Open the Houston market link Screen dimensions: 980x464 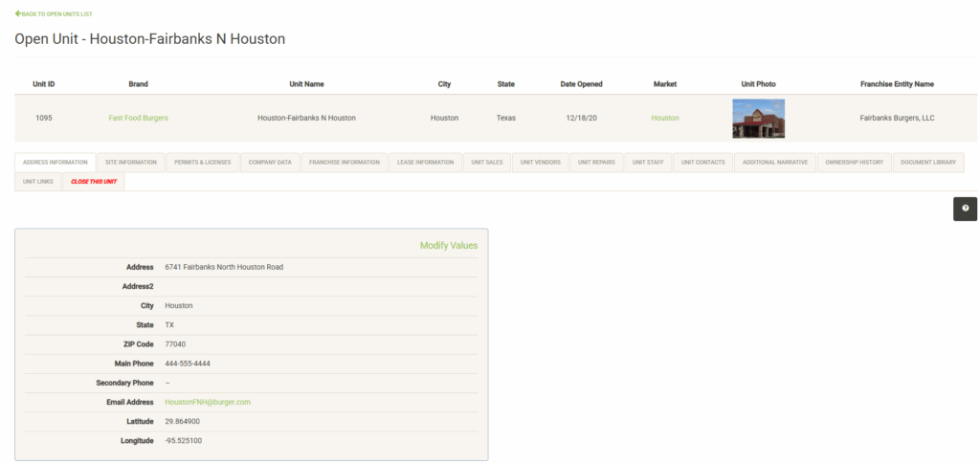click(x=665, y=119)
